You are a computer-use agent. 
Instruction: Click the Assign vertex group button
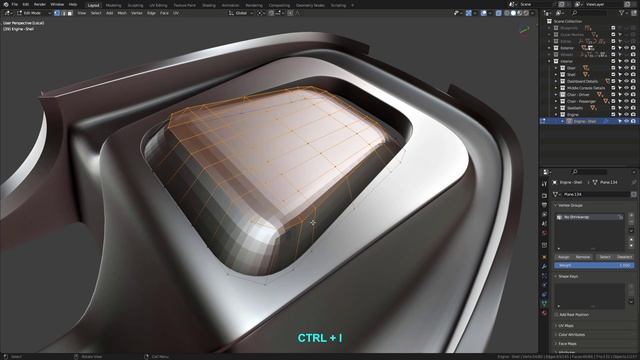pyautogui.click(x=564, y=257)
